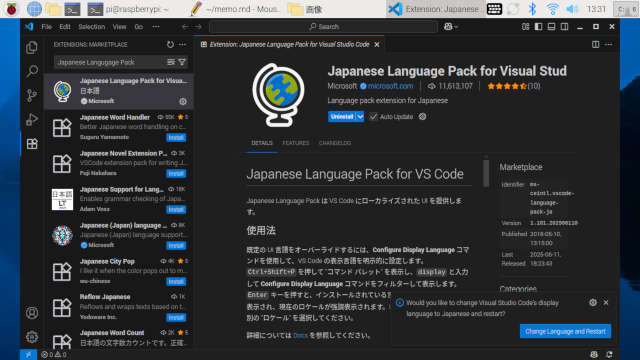640x360 pixels.
Task: Open the Run and Debug view
Action: click(32, 120)
